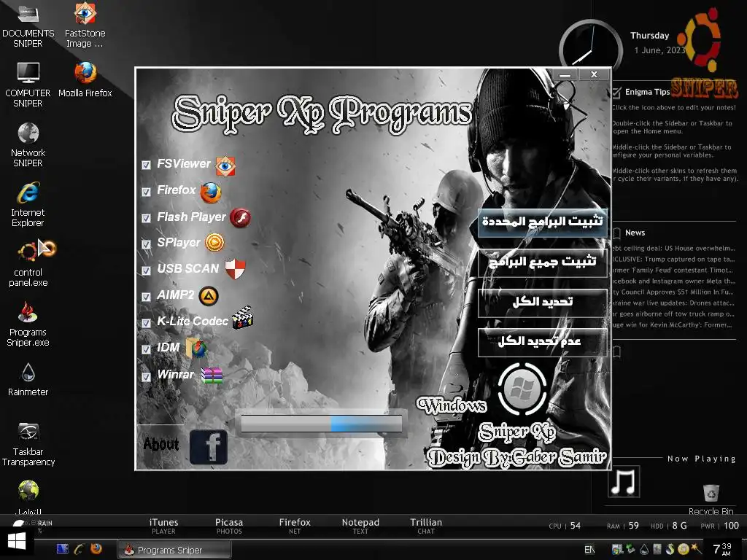Toggle the AIMP2 checkbox
This screenshot has height=560, width=747.
[x=146, y=297]
